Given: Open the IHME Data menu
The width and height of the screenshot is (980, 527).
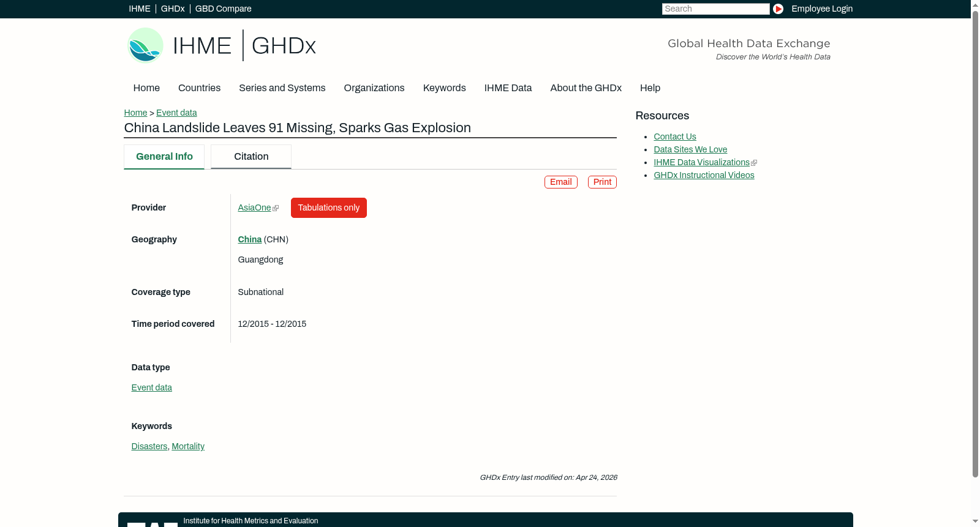Looking at the screenshot, I should (x=508, y=88).
